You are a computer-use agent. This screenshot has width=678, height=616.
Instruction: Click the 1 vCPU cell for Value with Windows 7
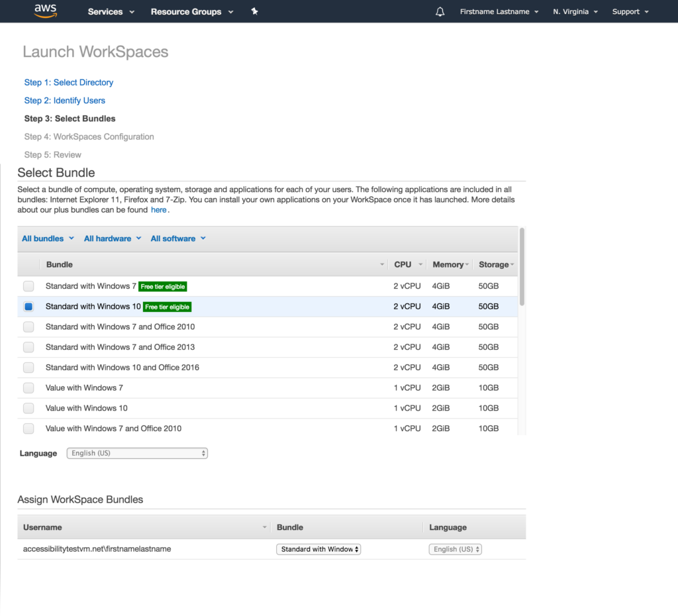coord(407,387)
